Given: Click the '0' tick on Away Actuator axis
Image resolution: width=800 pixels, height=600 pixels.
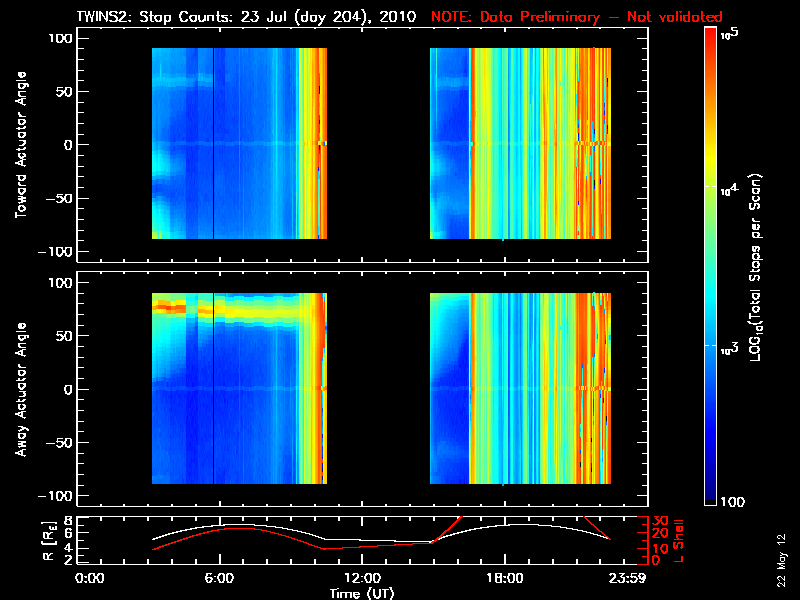Looking at the screenshot, I should tap(68, 389).
